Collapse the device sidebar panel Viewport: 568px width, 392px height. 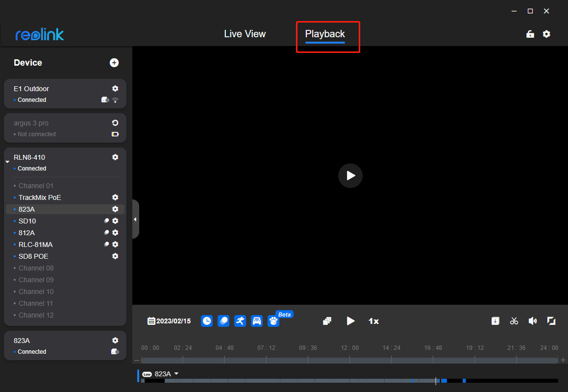coord(135,219)
